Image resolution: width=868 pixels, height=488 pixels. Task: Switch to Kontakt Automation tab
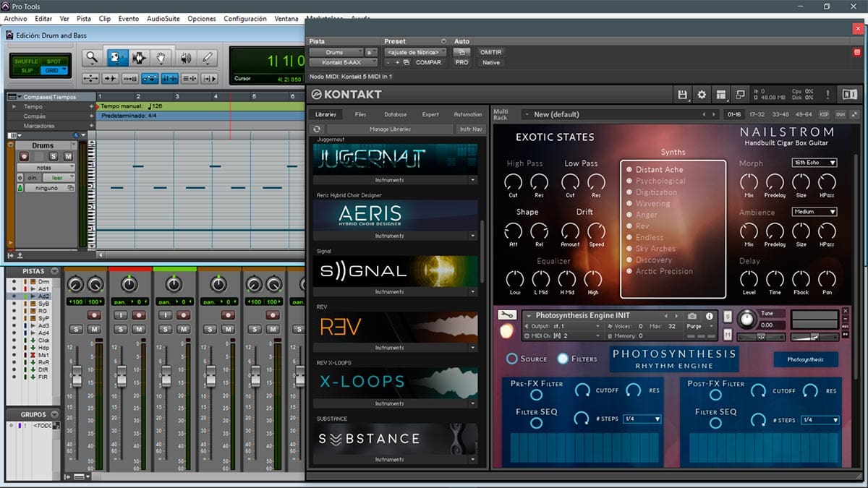[467, 114]
